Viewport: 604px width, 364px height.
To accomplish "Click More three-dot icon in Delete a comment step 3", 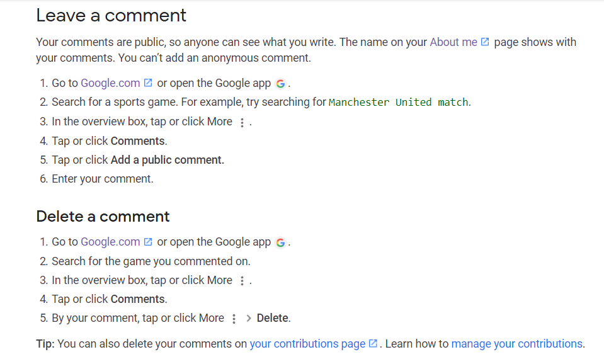I will pyautogui.click(x=242, y=282).
